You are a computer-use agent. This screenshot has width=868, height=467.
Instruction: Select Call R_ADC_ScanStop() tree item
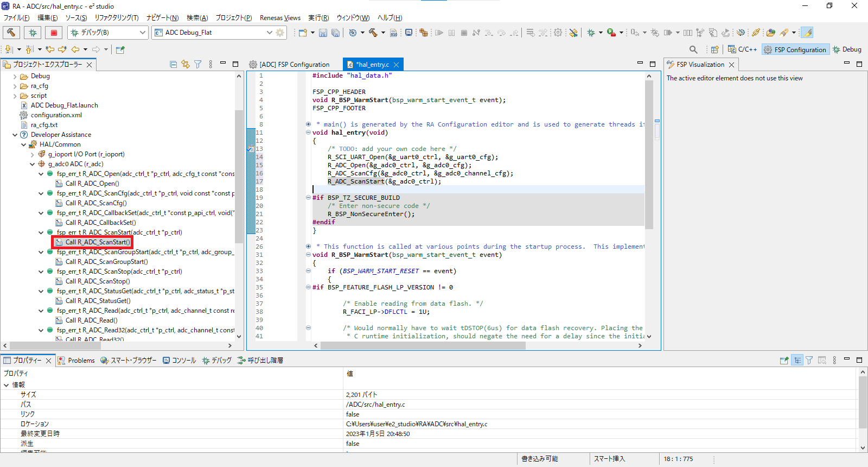[x=98, y=281]
